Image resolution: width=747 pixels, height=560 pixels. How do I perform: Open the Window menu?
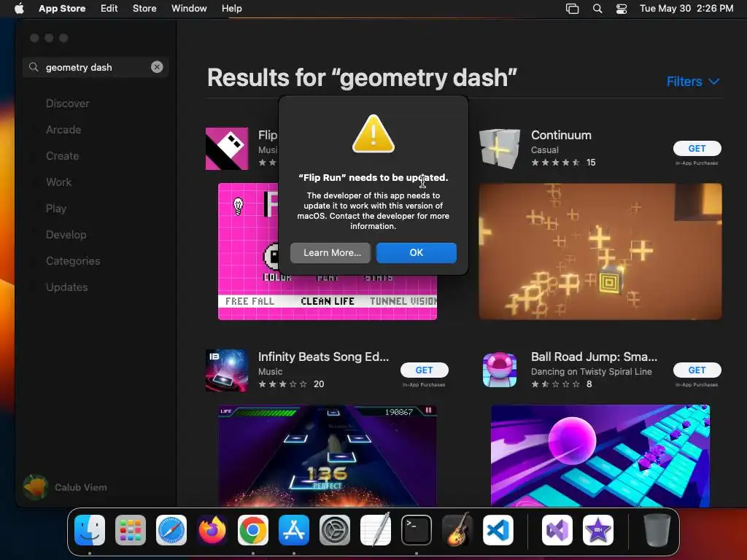coord(189,9)
